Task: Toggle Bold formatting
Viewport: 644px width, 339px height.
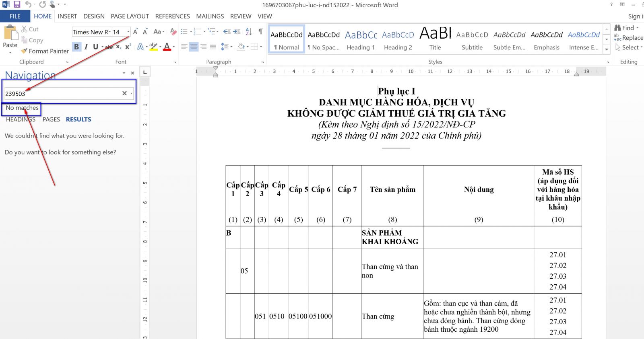Action: tap(76, 47)
